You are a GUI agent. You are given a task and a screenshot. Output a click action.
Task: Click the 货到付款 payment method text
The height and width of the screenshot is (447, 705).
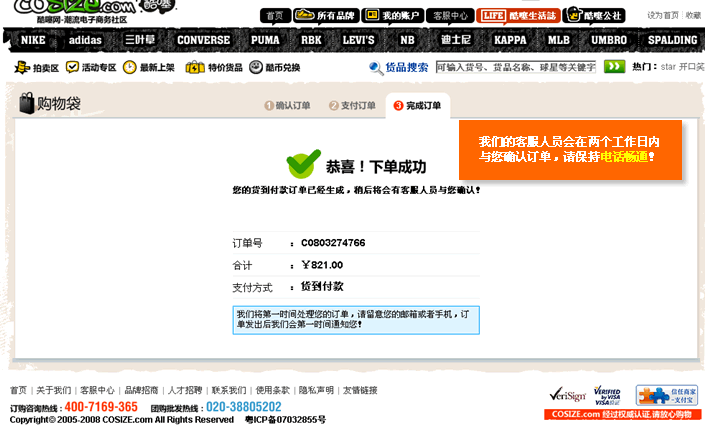coord(322,286)
